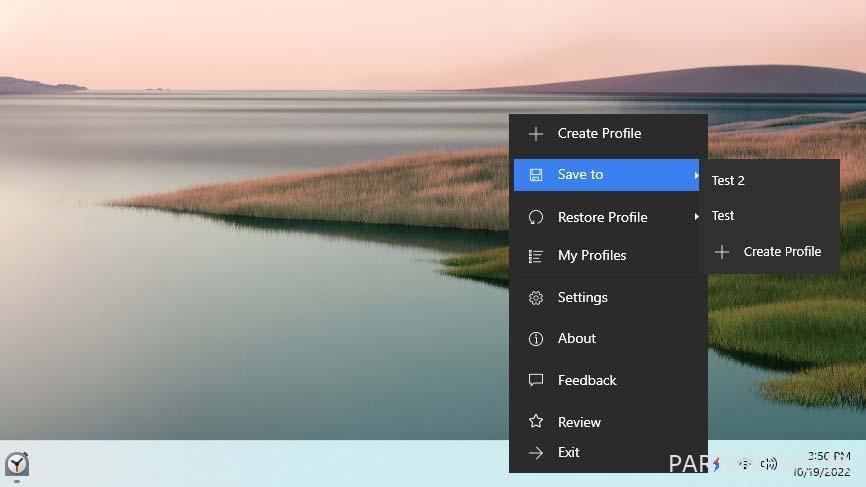866x487 pixels.
Task: Click the lightning bolt tray icon
Action: tap(716, 464)
